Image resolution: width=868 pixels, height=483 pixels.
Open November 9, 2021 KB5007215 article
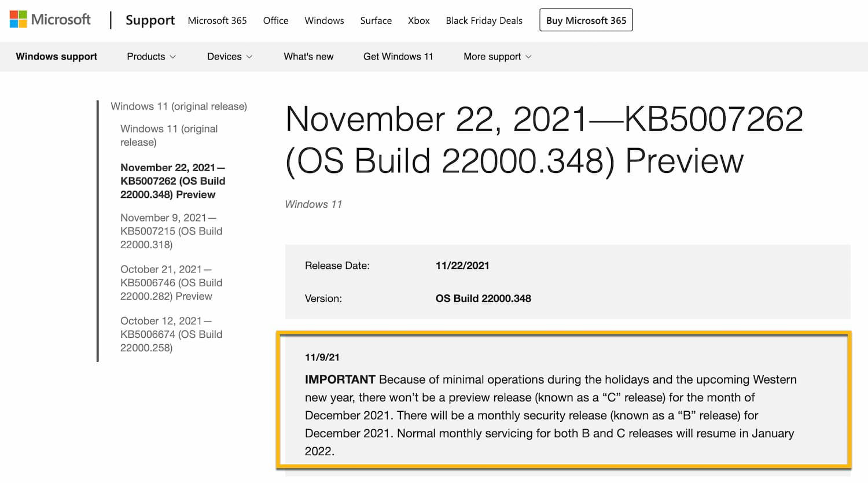point(171,231)
